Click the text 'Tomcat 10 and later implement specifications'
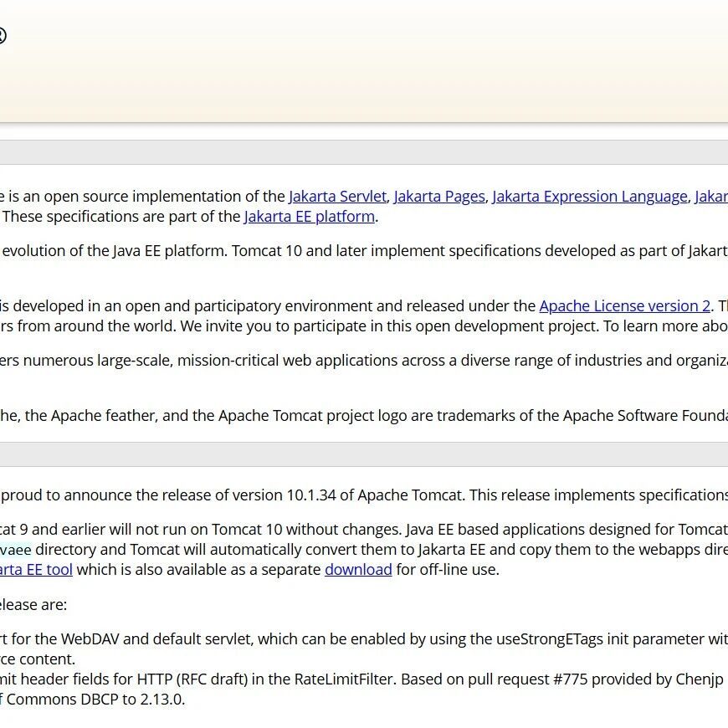The height and width of the screenshot is (728, 728). pos(387,251)
